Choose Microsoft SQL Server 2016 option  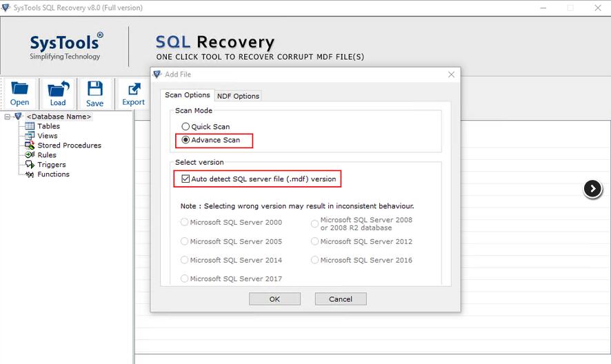coord(314,259)
